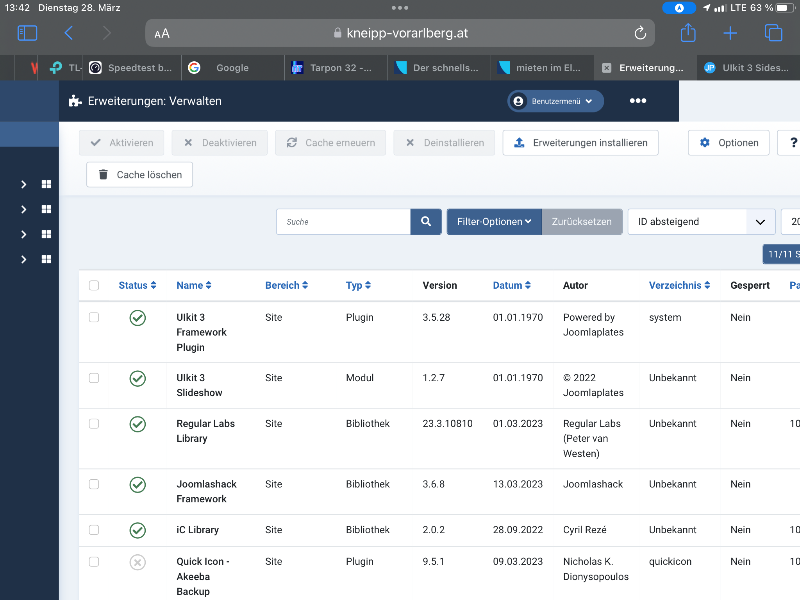Switch to the Der schnells... browser tab
Image resolution: width=800 pixels, height=600 pixels.
point(439,68)
